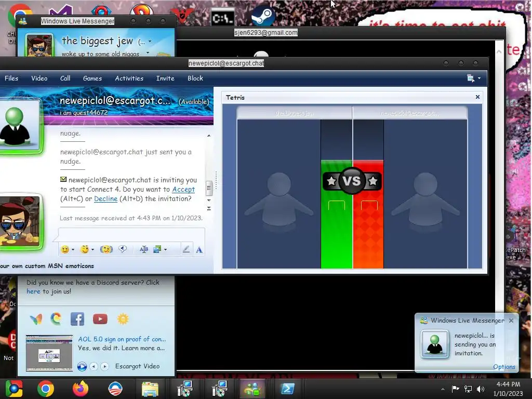Open PowerShell from the taskbar

click(288, 389)
